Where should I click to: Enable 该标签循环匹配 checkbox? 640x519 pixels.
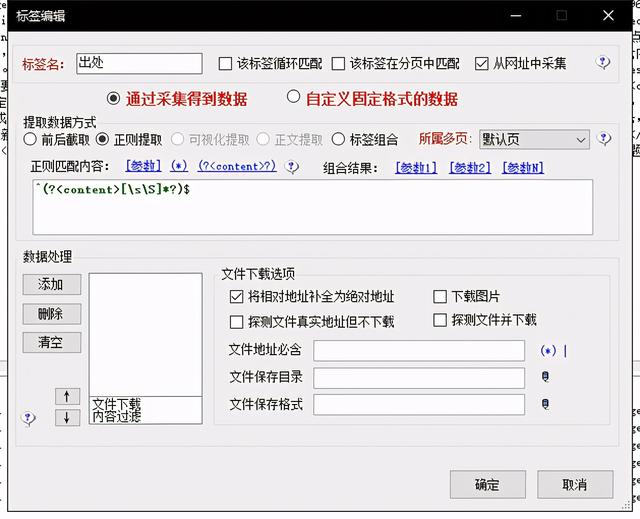(x=225, y=63)
